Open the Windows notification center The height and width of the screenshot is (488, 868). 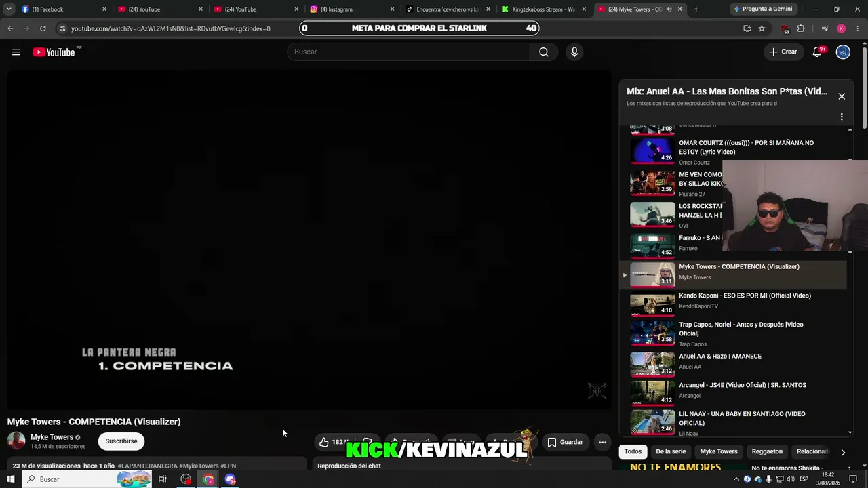[x=853, y=479]
